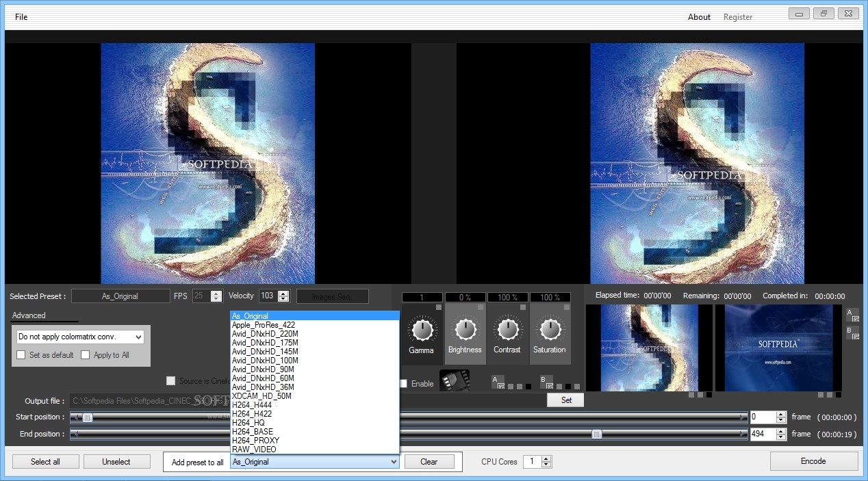Click the right arrow of Start position slider
The height and width of the screenshot is (481, 868).
[743, 417]
